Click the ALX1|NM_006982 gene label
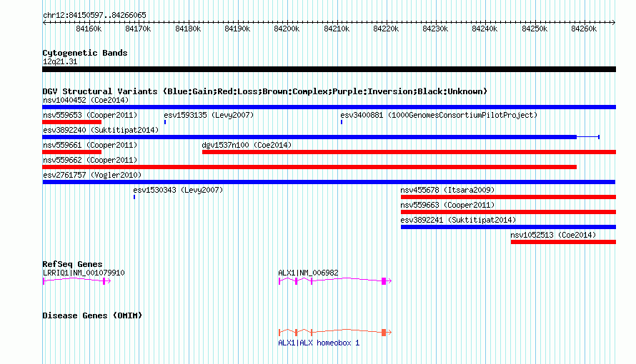Screen dimensions: 636x364 tap(308, 273)
